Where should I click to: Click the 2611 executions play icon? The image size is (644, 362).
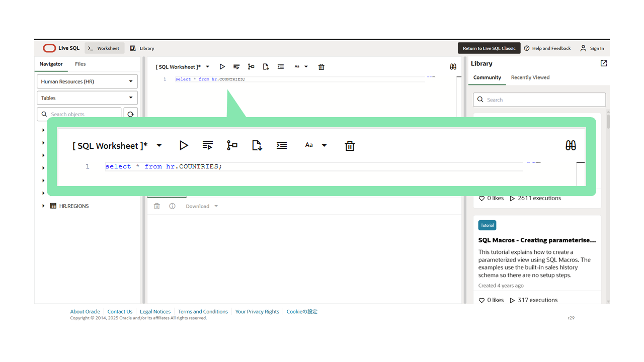coord(512,199)
